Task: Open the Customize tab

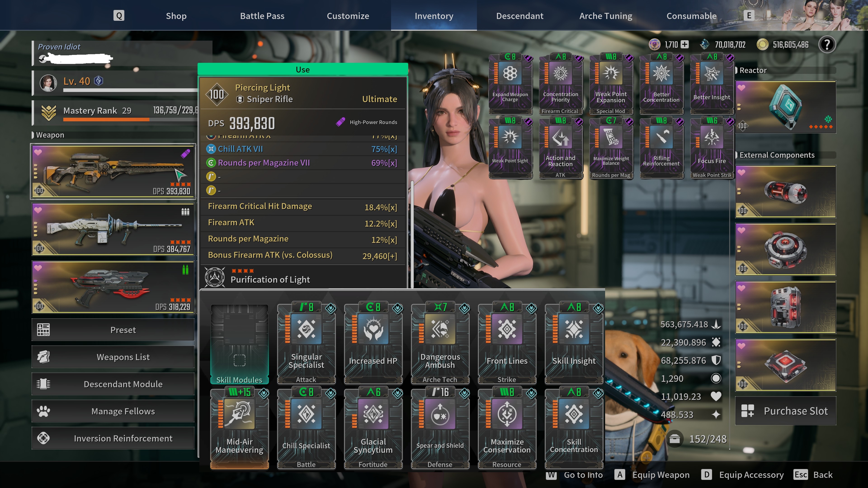Action: pos(348,16)
